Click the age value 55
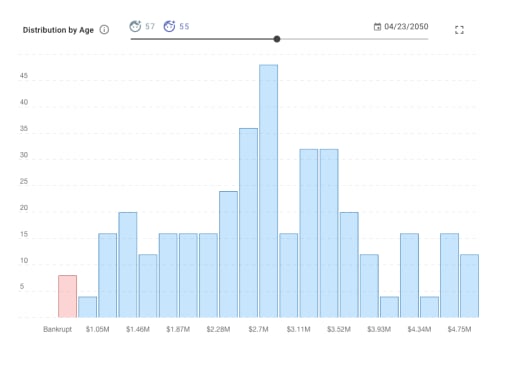Image resolution: width=512 pixels, height=365 pixels. pyautogui.click(x=184, y=26)
